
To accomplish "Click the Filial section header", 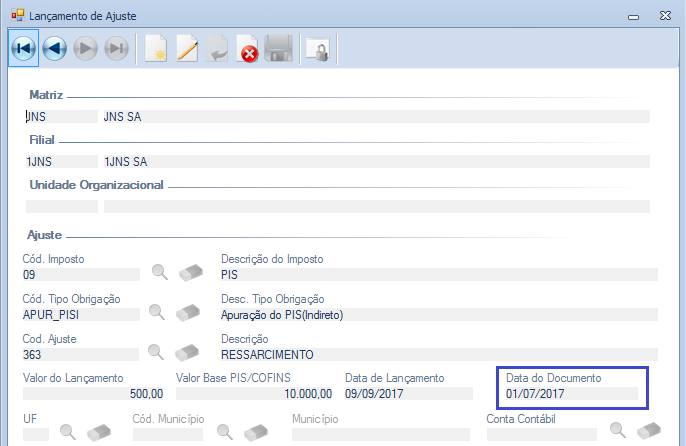I will (42, 140).
